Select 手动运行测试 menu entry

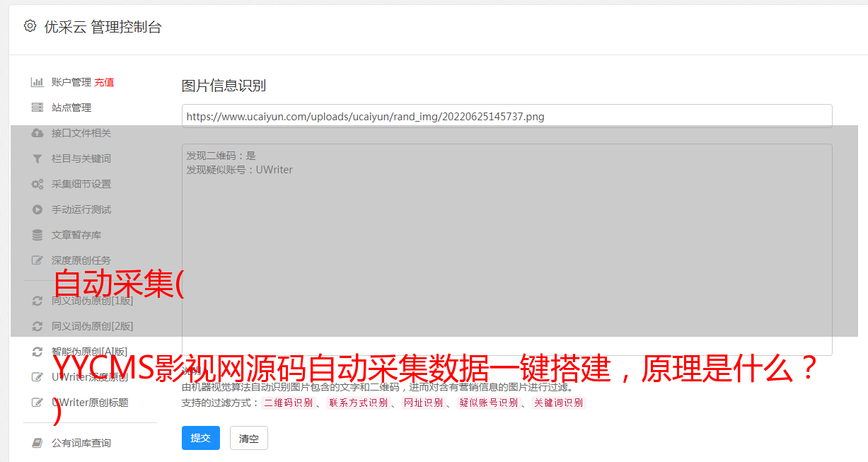[81, 209]
